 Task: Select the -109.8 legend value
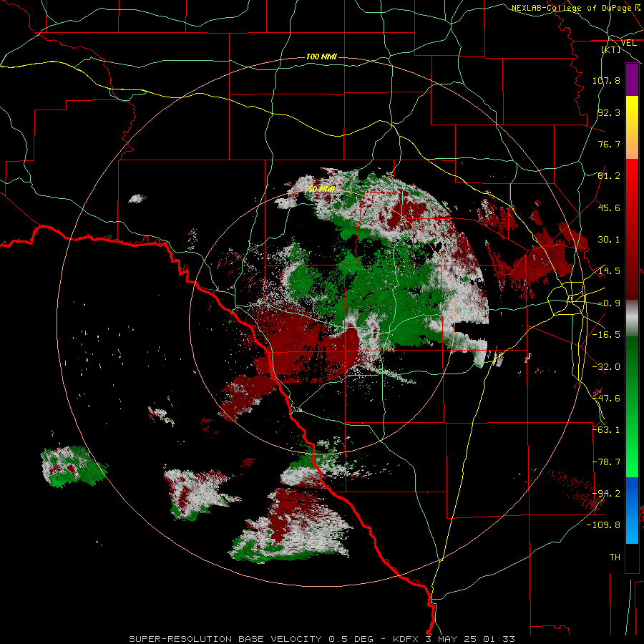604,525
